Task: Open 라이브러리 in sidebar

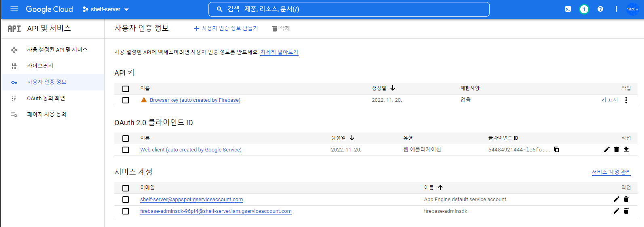Action: point(40,66)
